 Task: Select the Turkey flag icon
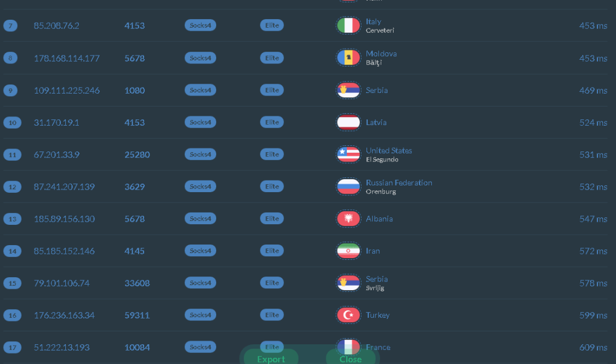tap(348, 315)
